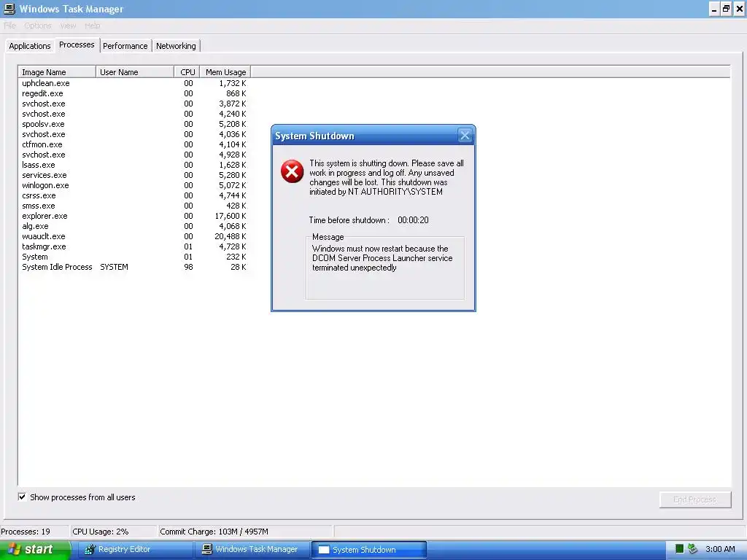Select the ctfmon.exe process
The width and height of the screenshot is (747, 560).
(x=134, y=145)
